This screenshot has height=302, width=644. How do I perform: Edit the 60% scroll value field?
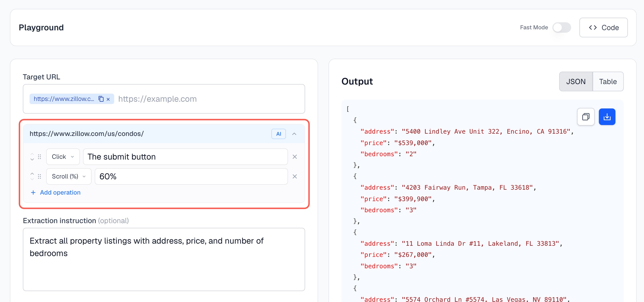point(191,176)
